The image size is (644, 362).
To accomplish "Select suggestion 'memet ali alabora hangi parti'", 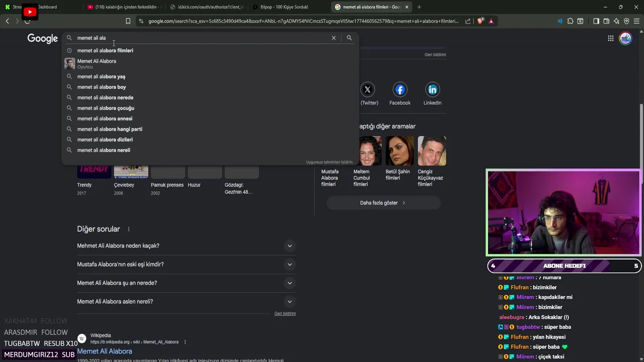I will (210, 129).
